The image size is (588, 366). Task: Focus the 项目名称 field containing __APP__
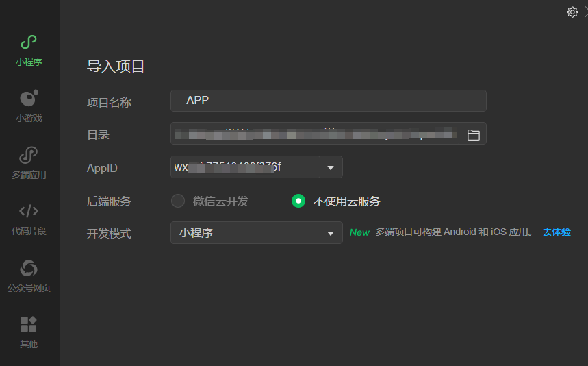[x=329, y=101]
